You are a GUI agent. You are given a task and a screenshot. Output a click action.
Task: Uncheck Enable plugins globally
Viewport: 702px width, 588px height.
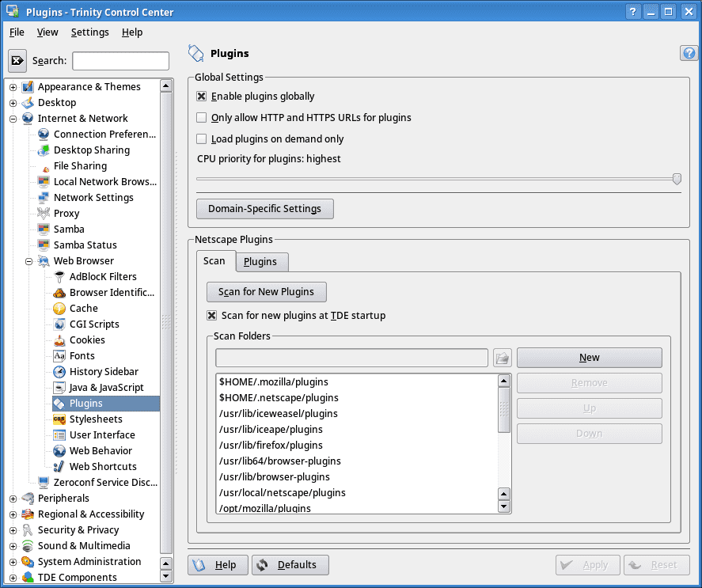tap(202, 97)
